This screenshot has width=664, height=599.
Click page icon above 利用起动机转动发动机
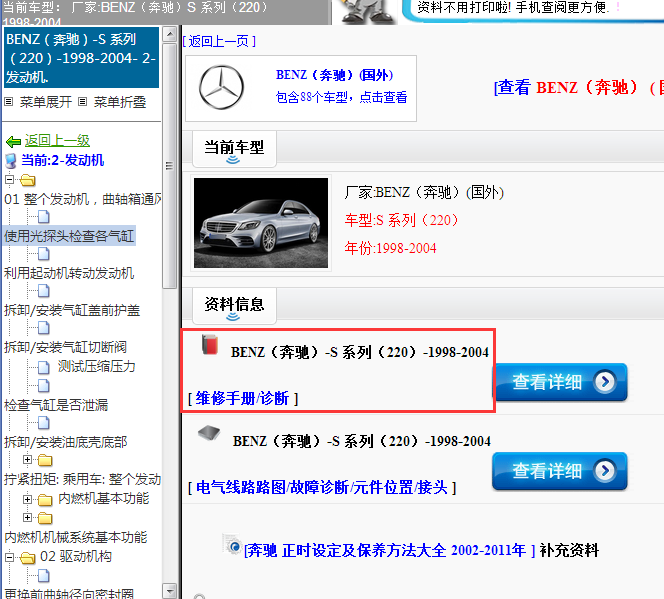(43, 254)
